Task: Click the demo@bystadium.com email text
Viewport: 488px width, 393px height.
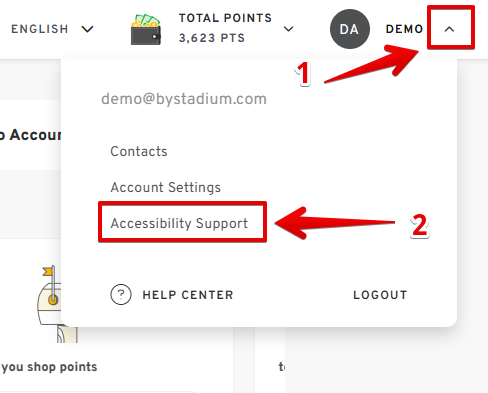Action: coord(184,99)
